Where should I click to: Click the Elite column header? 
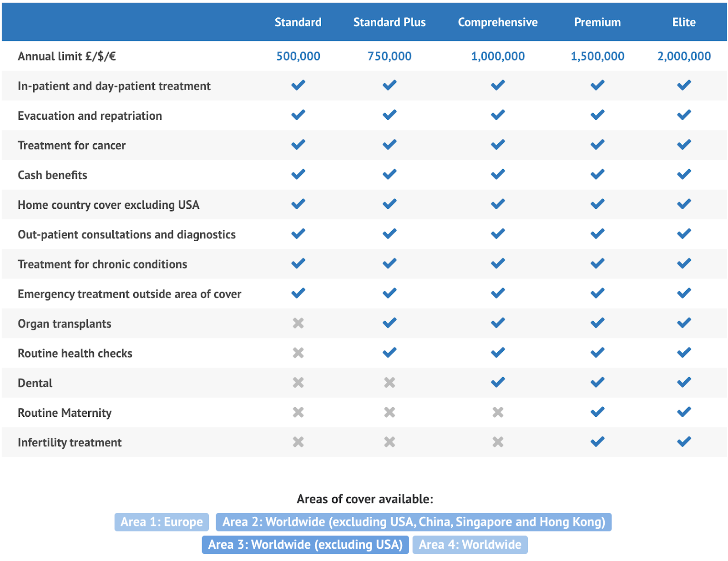pyautogui.click(x=684, y=22)
